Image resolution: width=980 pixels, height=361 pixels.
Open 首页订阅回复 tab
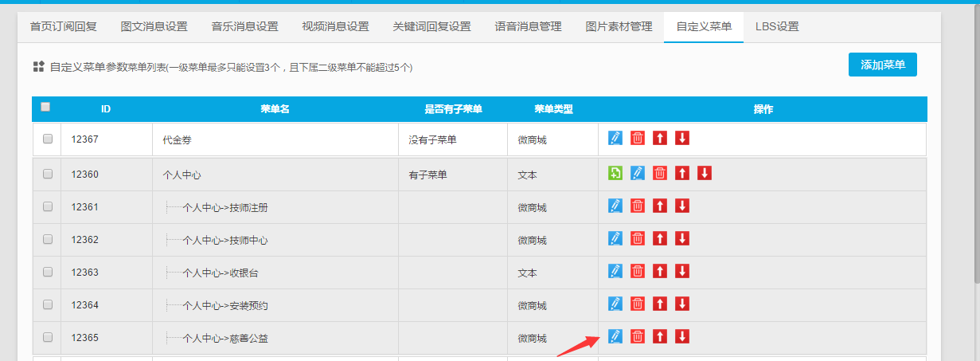[64, 26]
